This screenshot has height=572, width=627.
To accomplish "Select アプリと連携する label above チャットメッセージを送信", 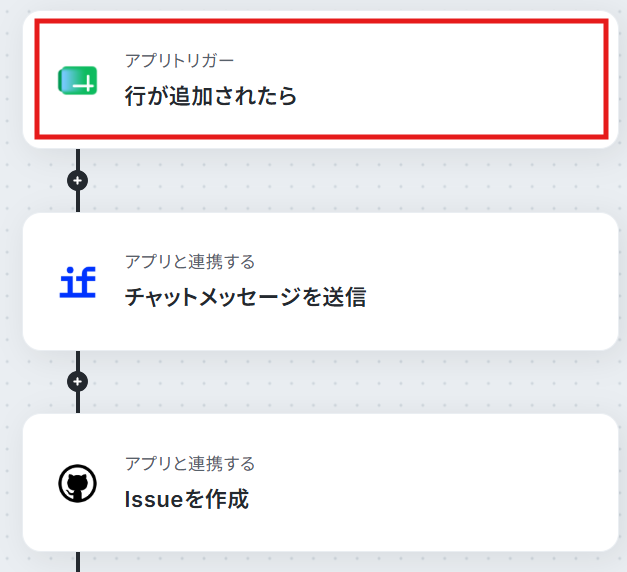I will tap(190, 262).
